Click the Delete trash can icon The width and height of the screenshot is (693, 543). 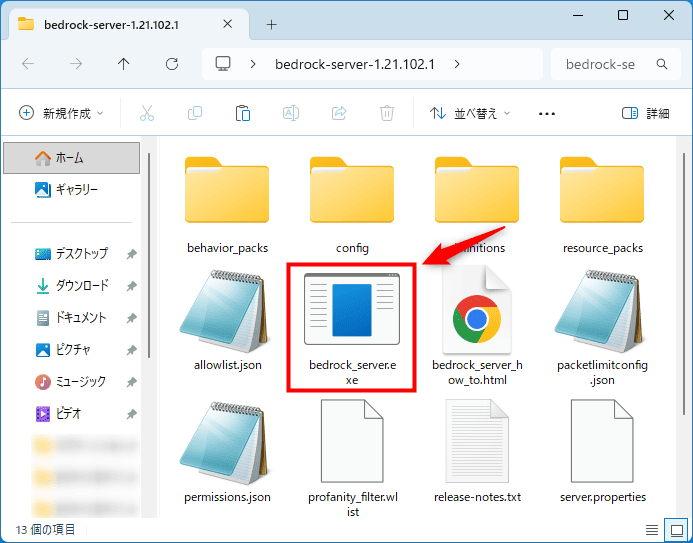387,113
